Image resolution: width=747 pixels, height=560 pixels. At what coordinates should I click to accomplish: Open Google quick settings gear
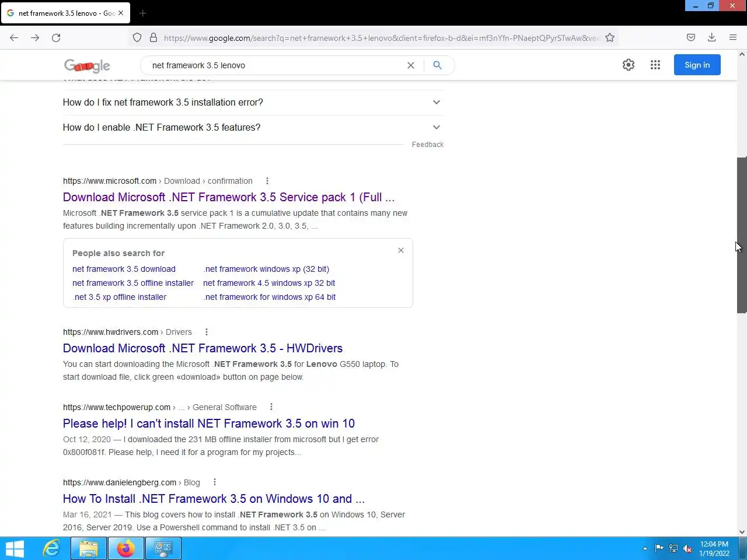coord(629,65)
